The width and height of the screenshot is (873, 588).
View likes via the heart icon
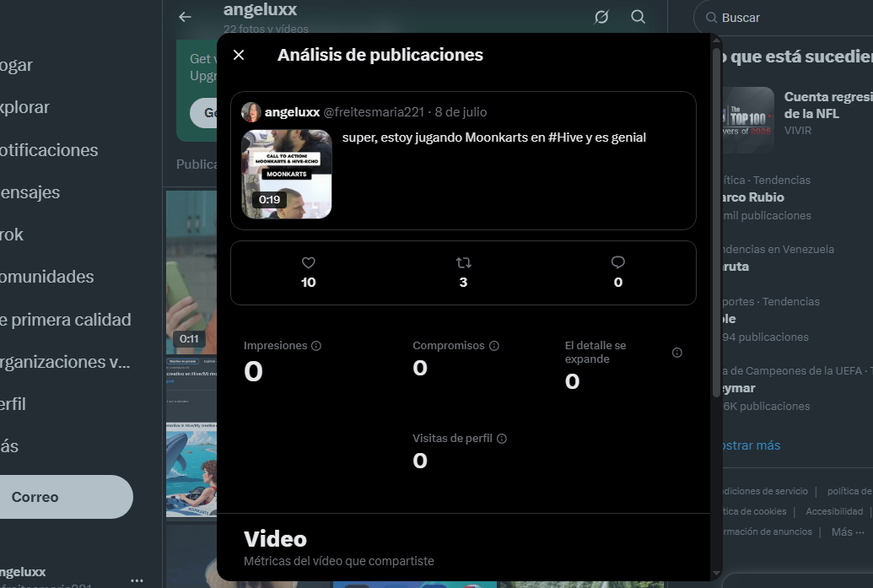tap(309, 262)
